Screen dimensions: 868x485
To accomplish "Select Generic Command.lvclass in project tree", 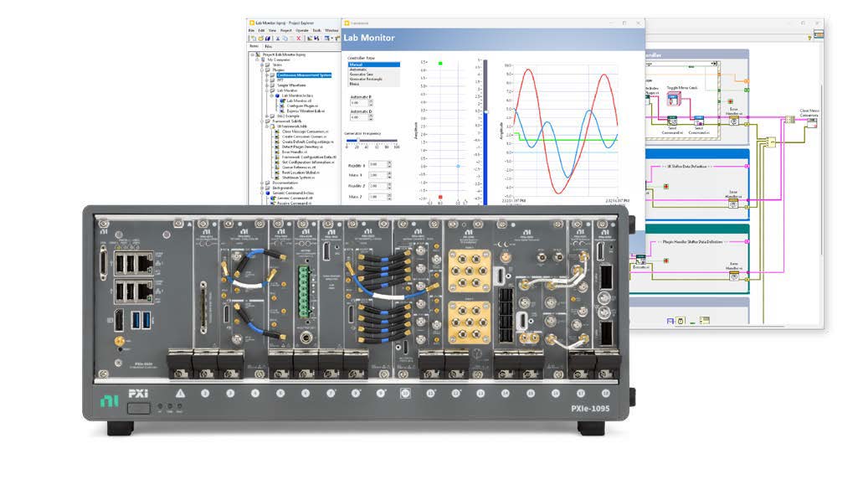I will 295,193.
